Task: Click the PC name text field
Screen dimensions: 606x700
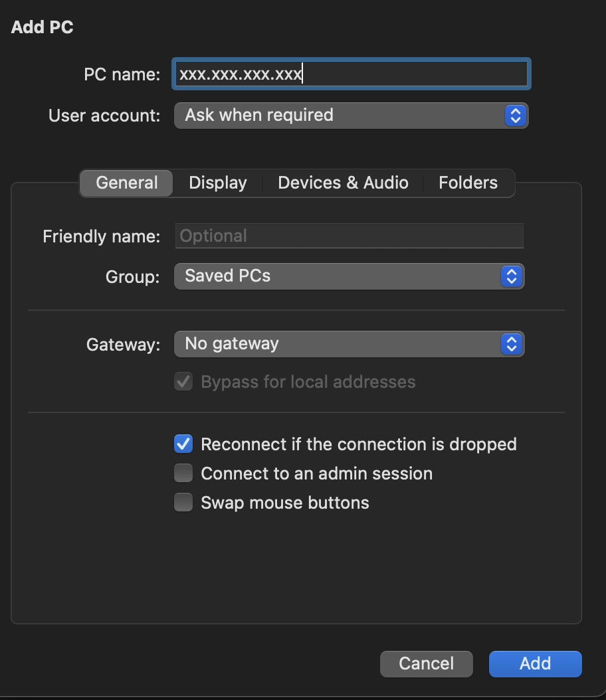Action: [351, 74]
